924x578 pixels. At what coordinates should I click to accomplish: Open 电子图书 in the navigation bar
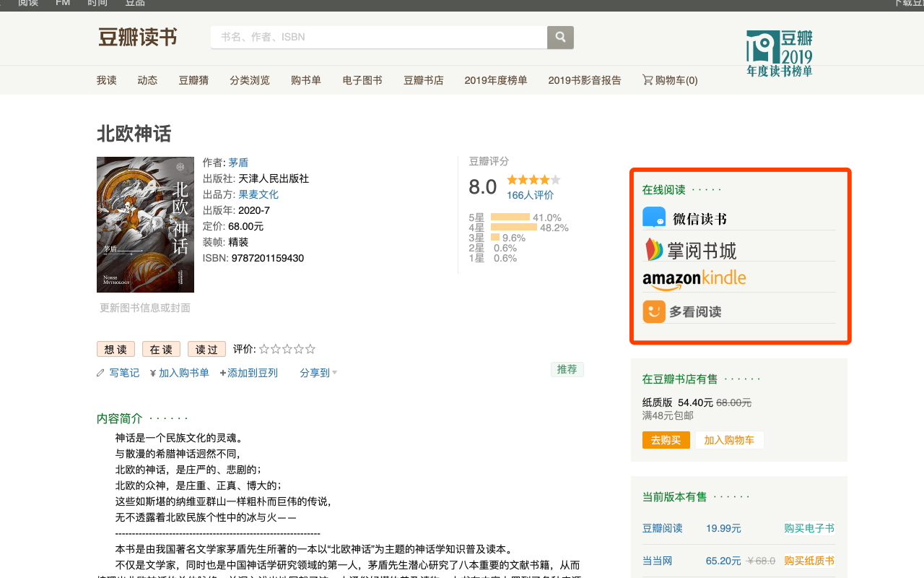coord(362,80)
